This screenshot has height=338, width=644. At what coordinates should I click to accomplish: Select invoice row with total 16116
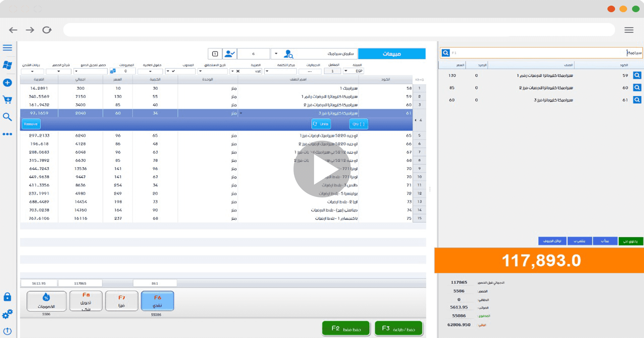click(216, 218)
